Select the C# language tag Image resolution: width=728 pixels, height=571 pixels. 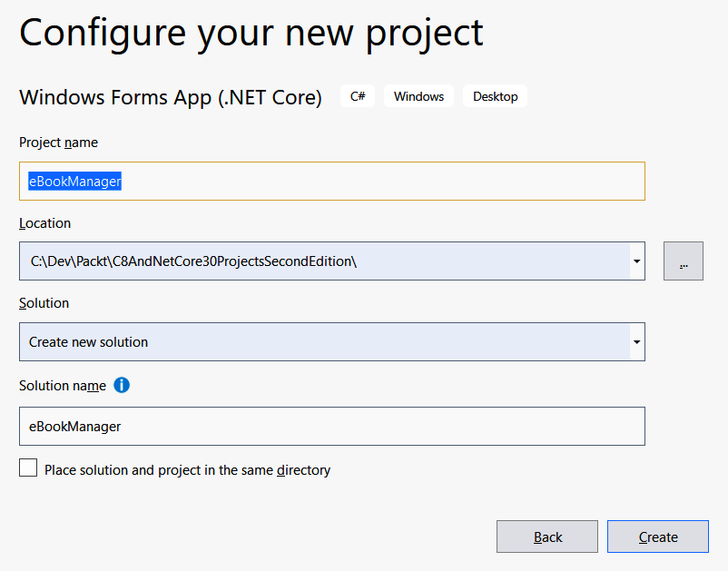[358, 96]
